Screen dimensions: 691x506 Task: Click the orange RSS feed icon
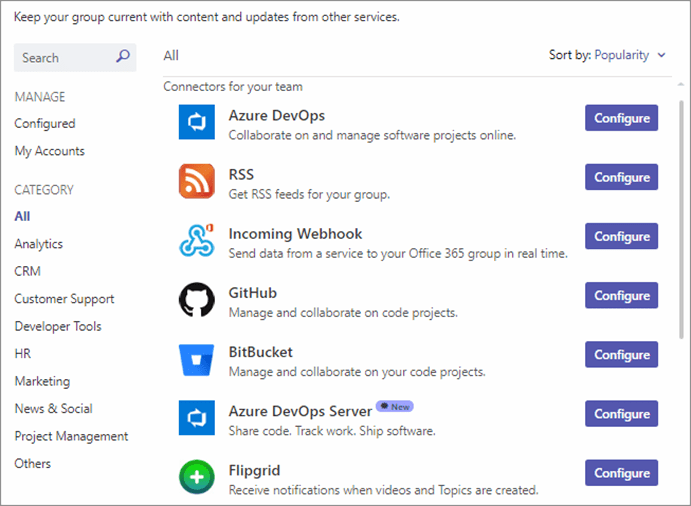(197, 181)
